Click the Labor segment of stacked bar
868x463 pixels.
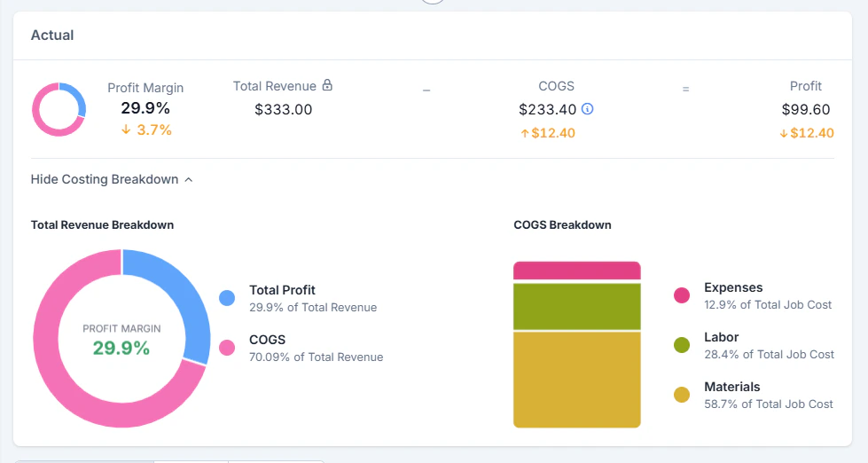(x=577, y=307)
